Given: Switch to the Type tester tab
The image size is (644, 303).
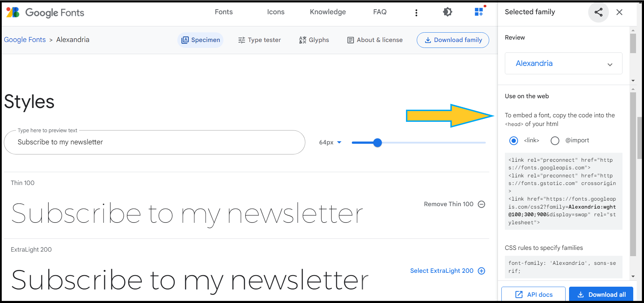Looking at the screenshot, I should (260, 40).
